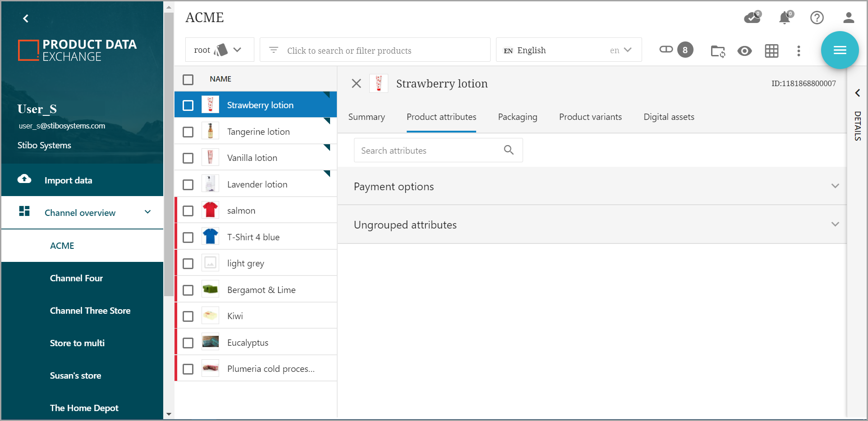Open the help question mark icon
The height and width of the screenshot is (421, 868).
817,18
